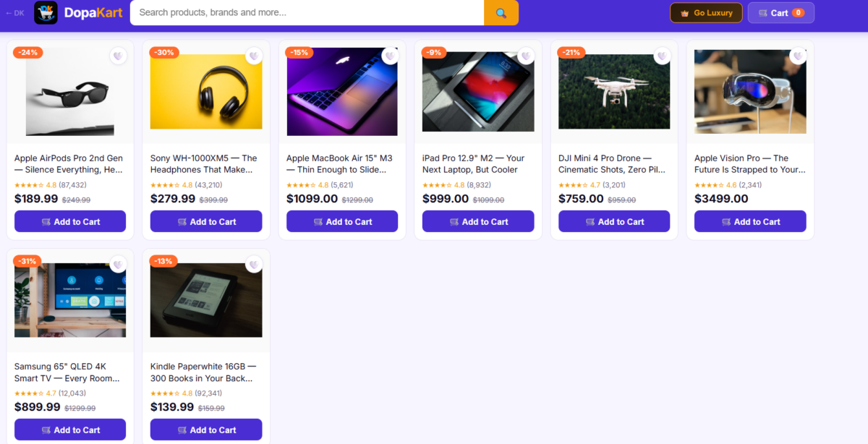Click the orange search magnifier button

pos(501,12)
